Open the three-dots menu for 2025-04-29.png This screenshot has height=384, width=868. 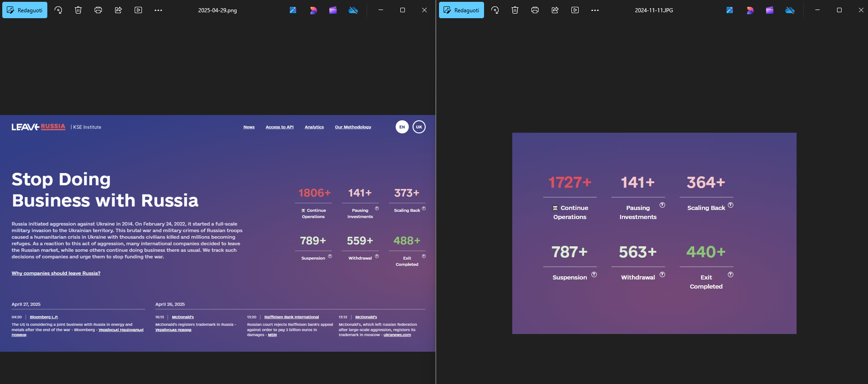click(x=158, y=10)
